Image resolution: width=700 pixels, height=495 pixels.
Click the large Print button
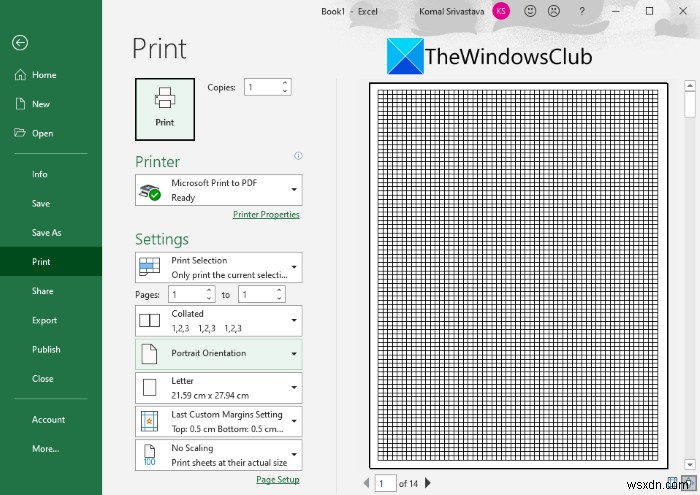(x=165, y=109)
